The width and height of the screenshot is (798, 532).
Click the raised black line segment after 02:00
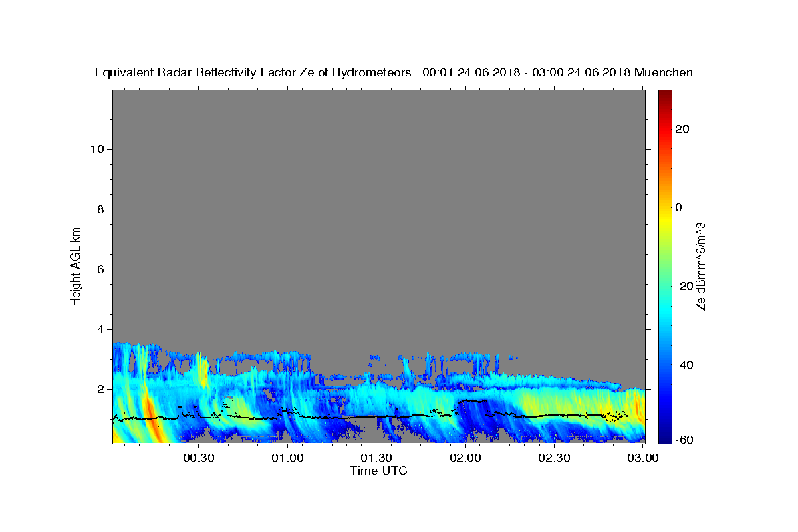point(473,400)
